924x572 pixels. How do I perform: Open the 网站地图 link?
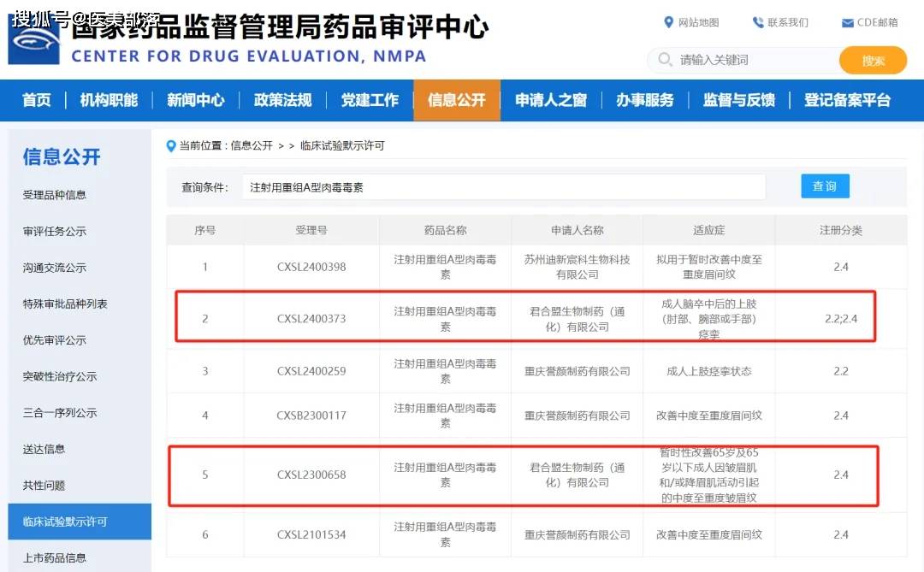(x=698, y=22)
